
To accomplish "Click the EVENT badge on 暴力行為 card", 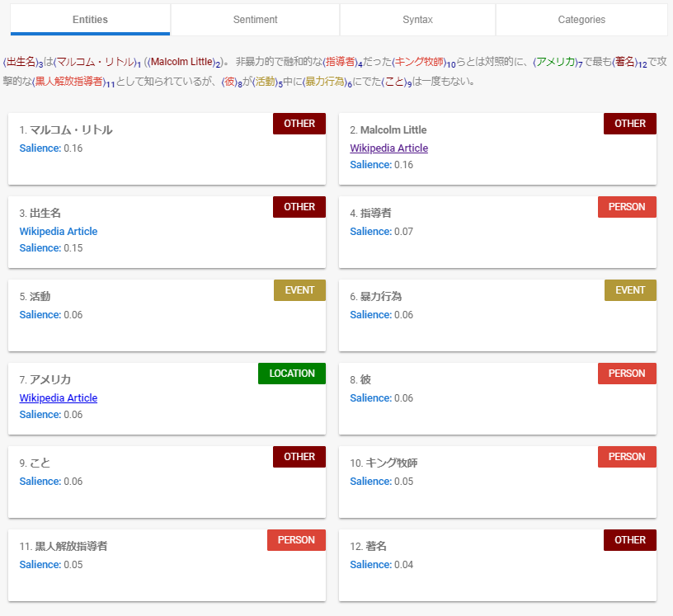I will [x=630, y=290].
